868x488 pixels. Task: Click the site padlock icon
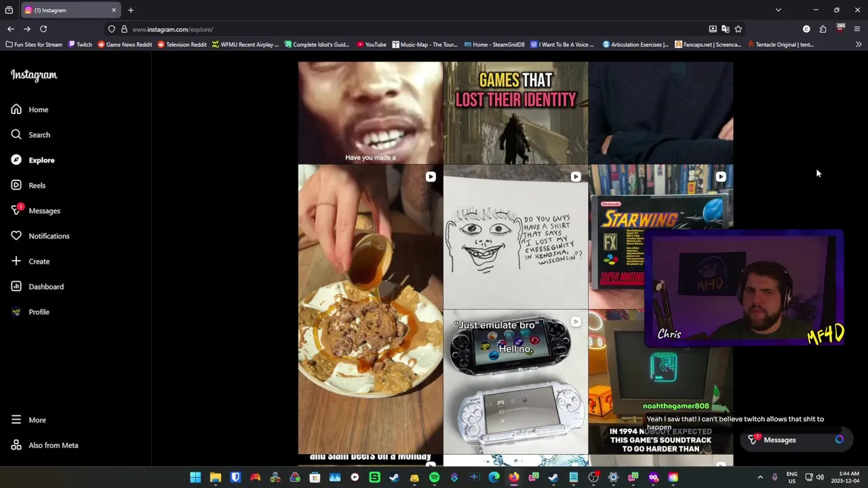point(124,29)
